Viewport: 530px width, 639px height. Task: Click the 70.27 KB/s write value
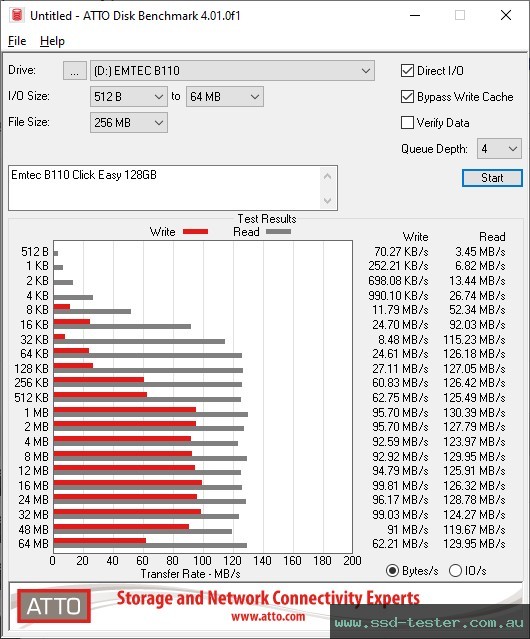401,252
